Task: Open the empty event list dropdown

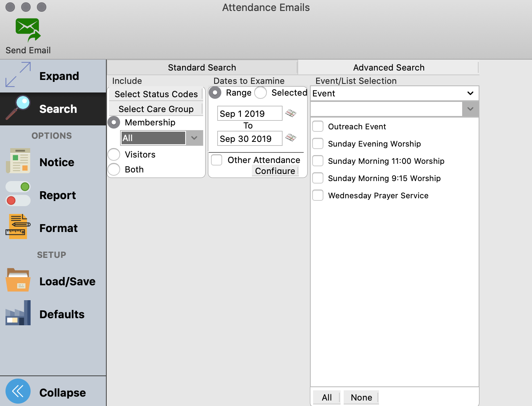Action: [x=470, y=109]
